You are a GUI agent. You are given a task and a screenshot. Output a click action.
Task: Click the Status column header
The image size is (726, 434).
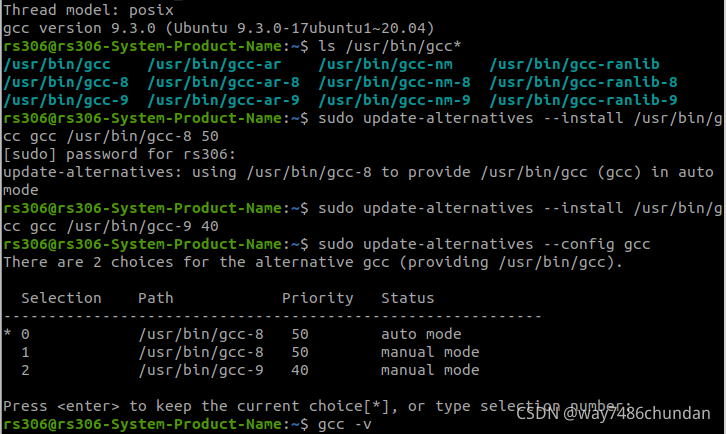point(407,298)
